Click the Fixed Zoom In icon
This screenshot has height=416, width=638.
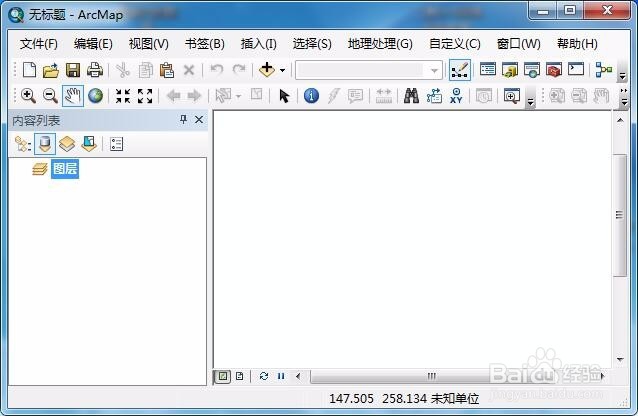click(122, 96)
